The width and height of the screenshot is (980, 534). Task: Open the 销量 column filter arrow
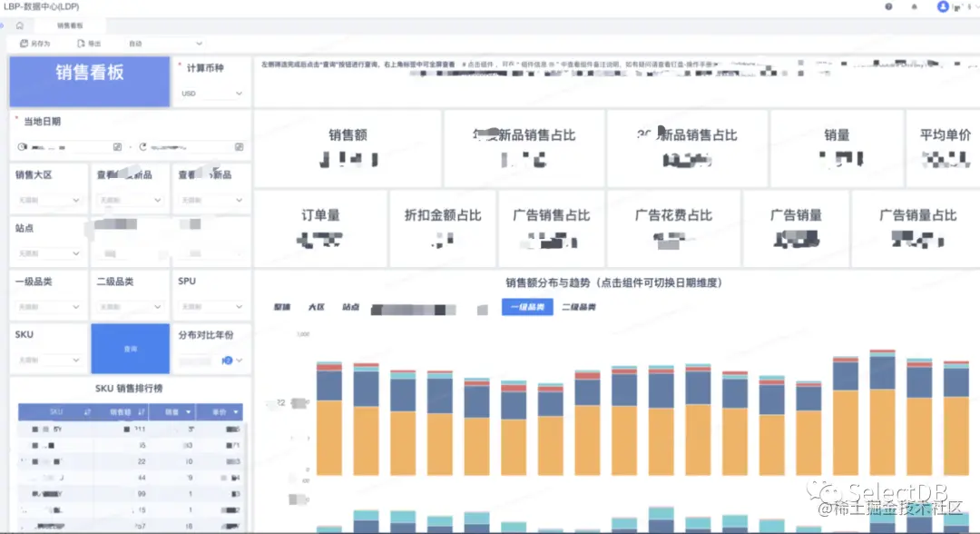188,412
